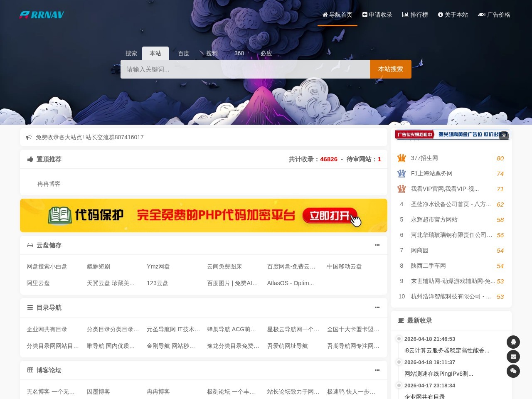Click the silver crown icon beside F1上海站票务网

[x=401, y=173]
